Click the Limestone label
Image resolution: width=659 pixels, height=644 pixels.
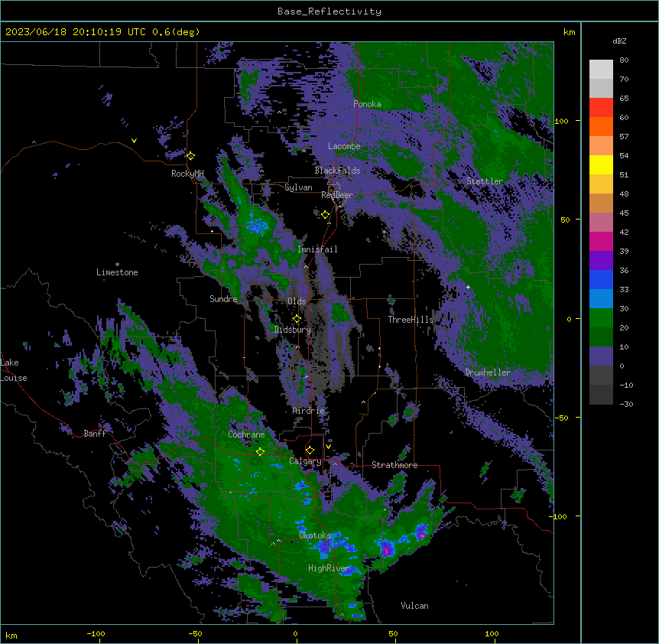[x=117, y=272]
